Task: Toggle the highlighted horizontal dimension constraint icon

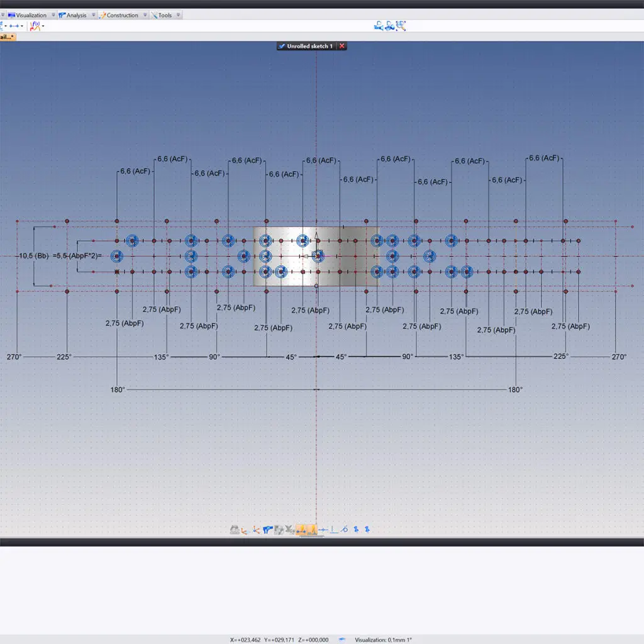Action: (x=301, y=530)
